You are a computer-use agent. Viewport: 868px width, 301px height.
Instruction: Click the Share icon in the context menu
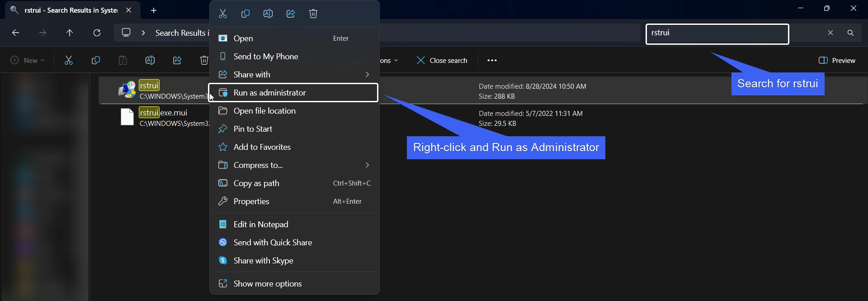pyautogui.click(x=291, y=14)
